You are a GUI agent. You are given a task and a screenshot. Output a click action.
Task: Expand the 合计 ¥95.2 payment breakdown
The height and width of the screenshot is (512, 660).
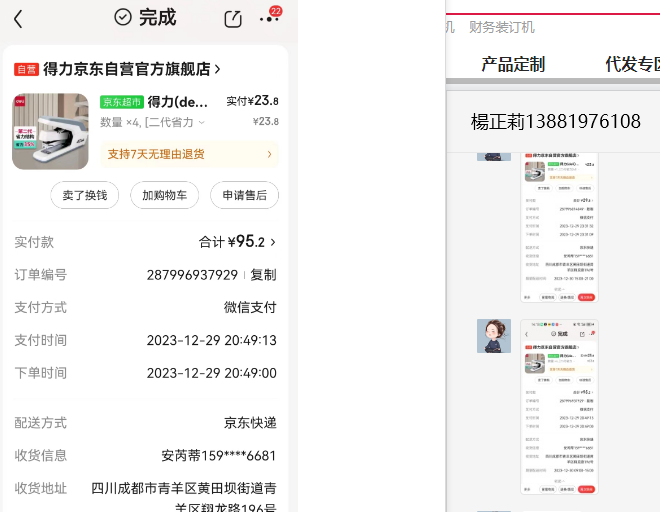[237, 242]
